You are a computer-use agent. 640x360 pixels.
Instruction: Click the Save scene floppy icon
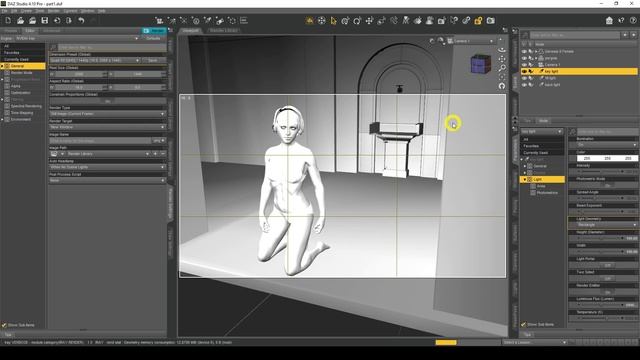point(45,20)
